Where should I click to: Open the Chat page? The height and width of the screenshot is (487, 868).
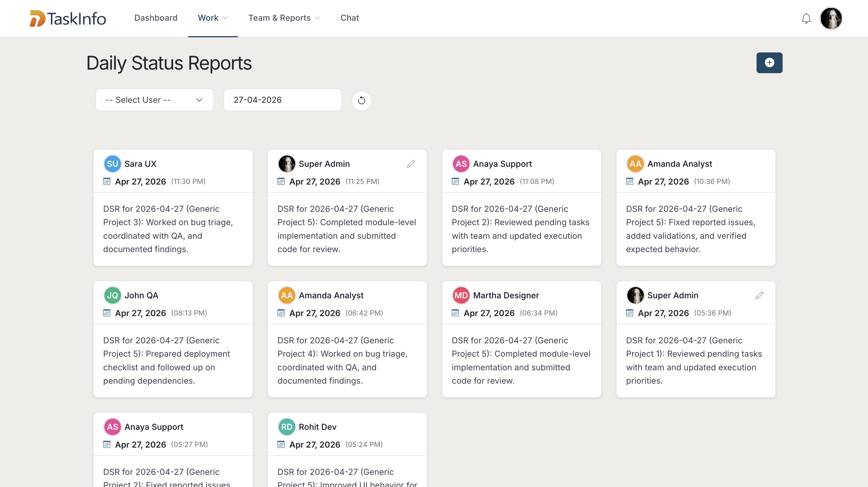[350, 18]
